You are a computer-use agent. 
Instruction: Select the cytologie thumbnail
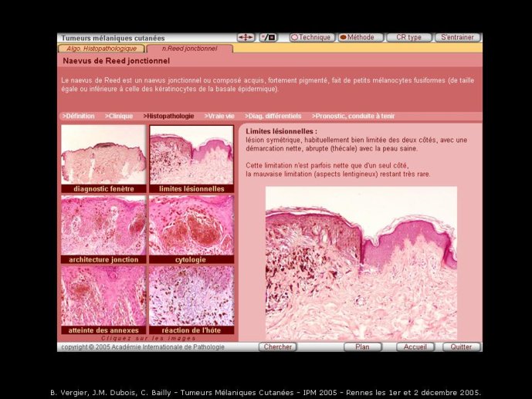191,229
